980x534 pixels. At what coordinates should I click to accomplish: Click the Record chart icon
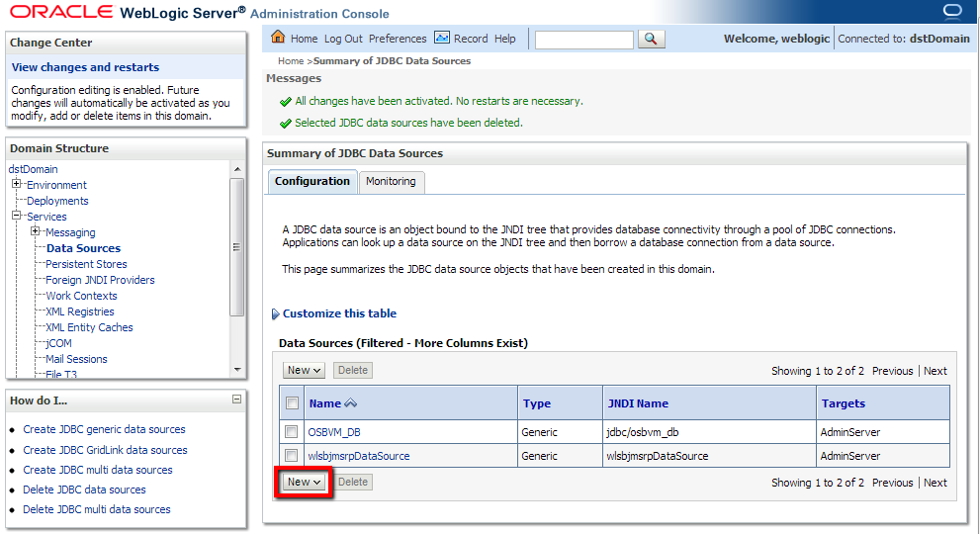coord(442,38)
